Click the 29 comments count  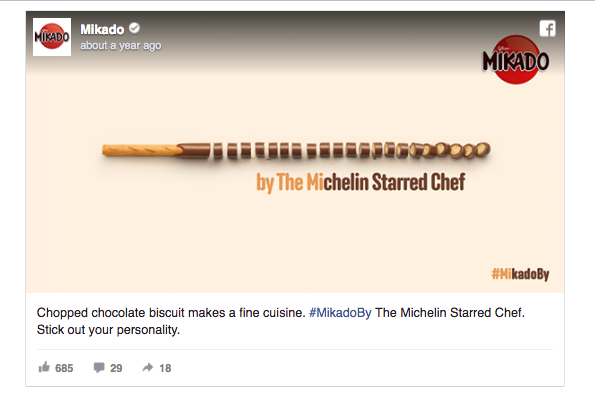point(116,368)
